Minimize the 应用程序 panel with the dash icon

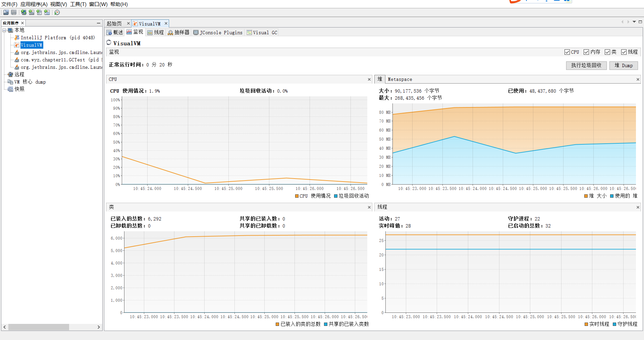(99, 23)
